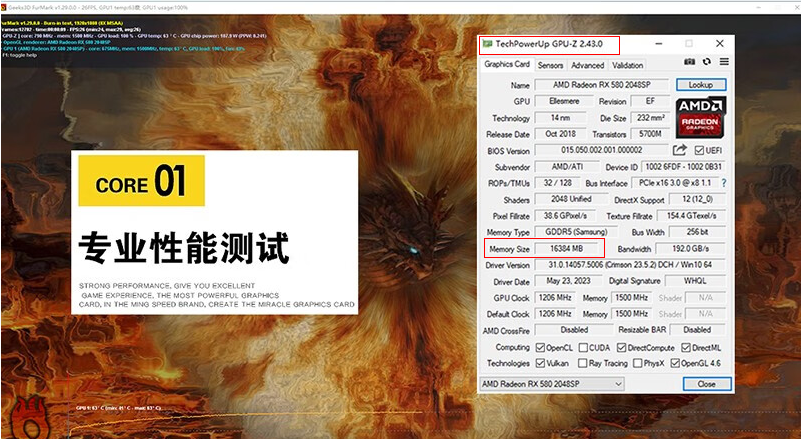Toggle the PhysX checkbox
The image size is (802, 439).
[x=637, y=363]
